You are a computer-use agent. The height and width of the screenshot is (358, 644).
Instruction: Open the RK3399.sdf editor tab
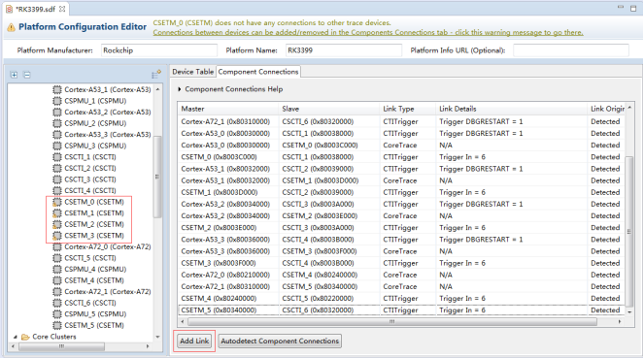(x=35, y=9)
